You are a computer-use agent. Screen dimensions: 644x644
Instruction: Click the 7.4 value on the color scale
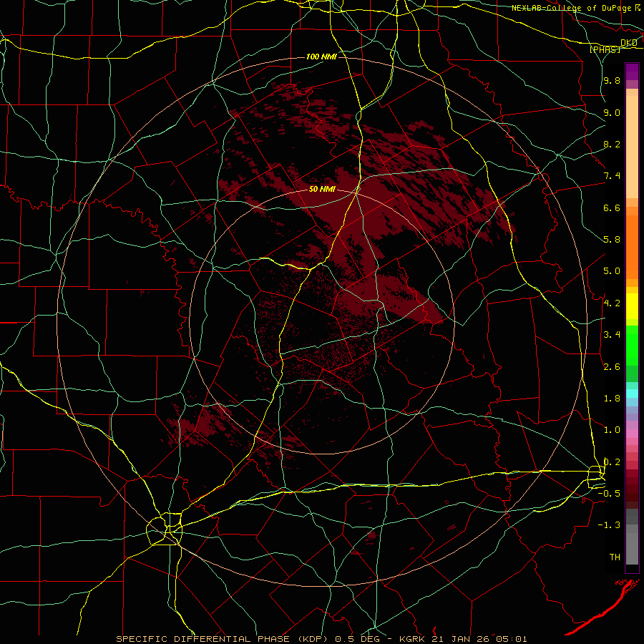pos(612,176)
